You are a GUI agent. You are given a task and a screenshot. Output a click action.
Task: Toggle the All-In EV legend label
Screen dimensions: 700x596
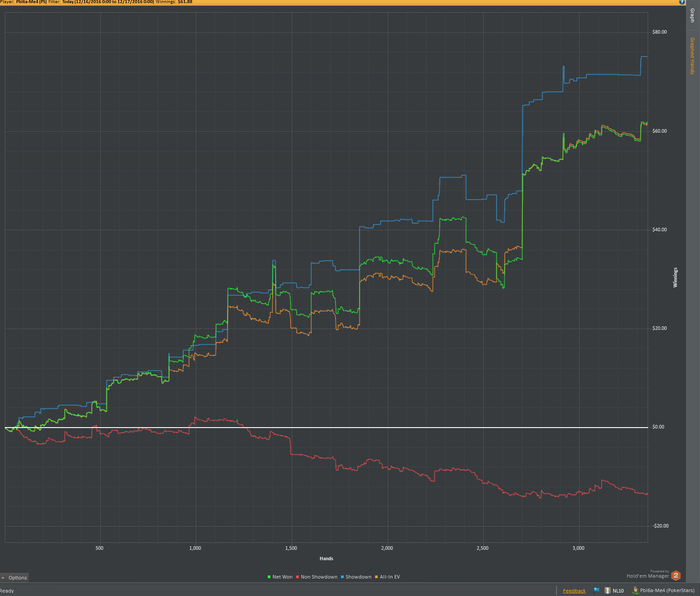coord(390,577)
